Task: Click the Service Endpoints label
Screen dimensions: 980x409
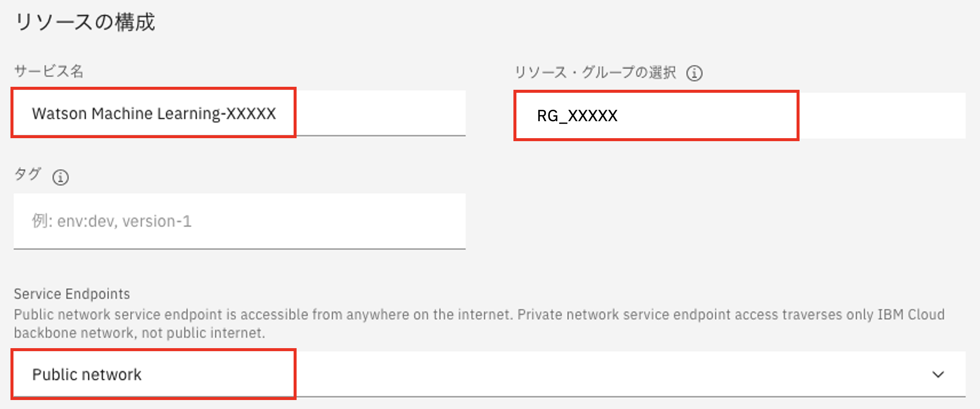Action: [x=72, y=294]
